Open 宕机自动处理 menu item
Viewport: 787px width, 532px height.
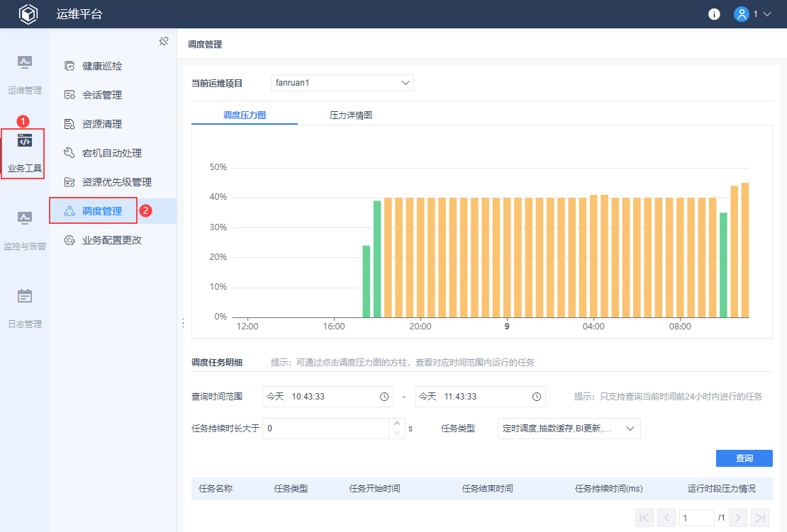pos(112,153)
